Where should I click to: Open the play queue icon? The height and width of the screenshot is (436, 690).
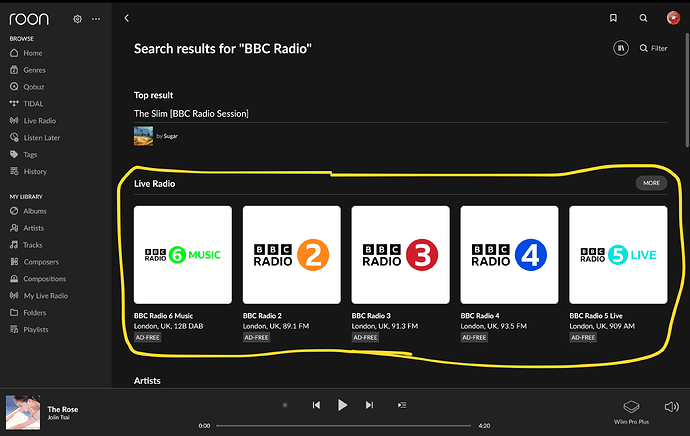pos(402,405)
